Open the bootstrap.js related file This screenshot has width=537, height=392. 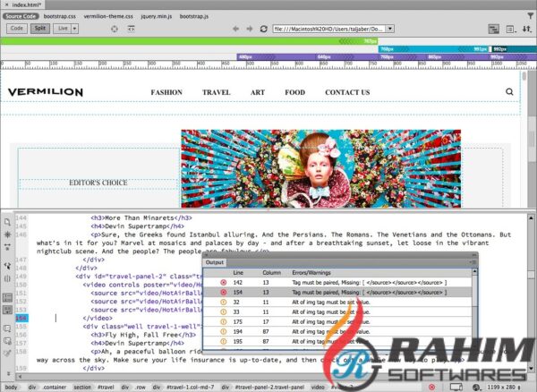(194, 16)
